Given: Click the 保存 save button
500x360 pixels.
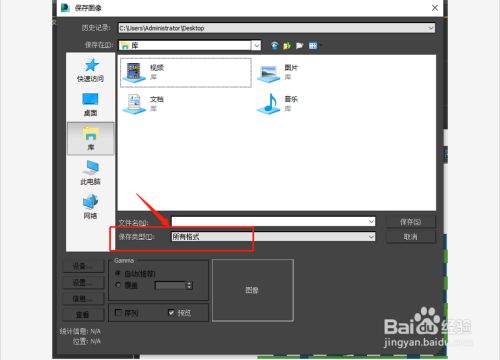Looking at the screenshot, I should click(x=411, y=222).
